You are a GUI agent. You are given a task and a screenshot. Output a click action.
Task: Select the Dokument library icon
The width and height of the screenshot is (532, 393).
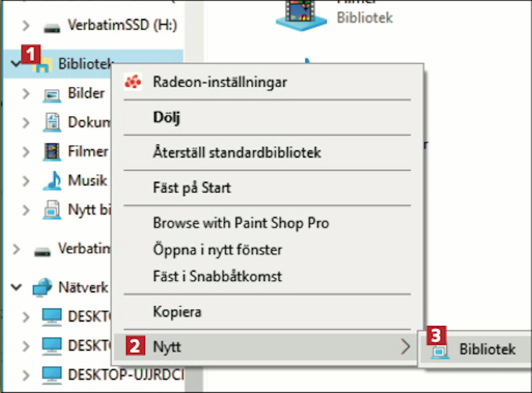[52, 123]
